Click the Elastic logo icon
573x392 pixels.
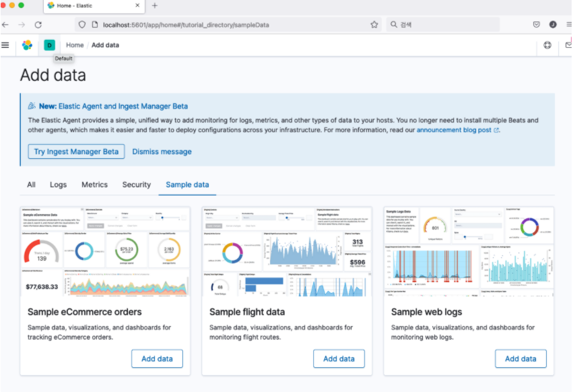click(27, 45)
